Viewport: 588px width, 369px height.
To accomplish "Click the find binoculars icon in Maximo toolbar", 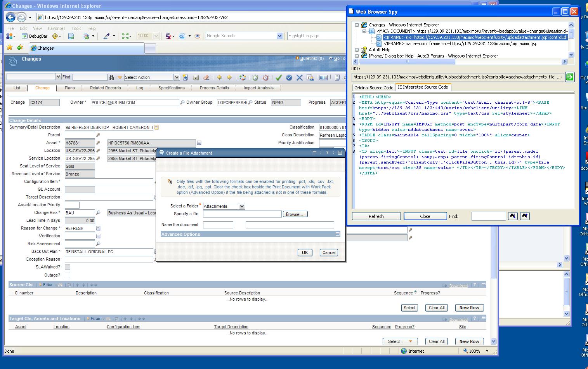I will 112,77.
